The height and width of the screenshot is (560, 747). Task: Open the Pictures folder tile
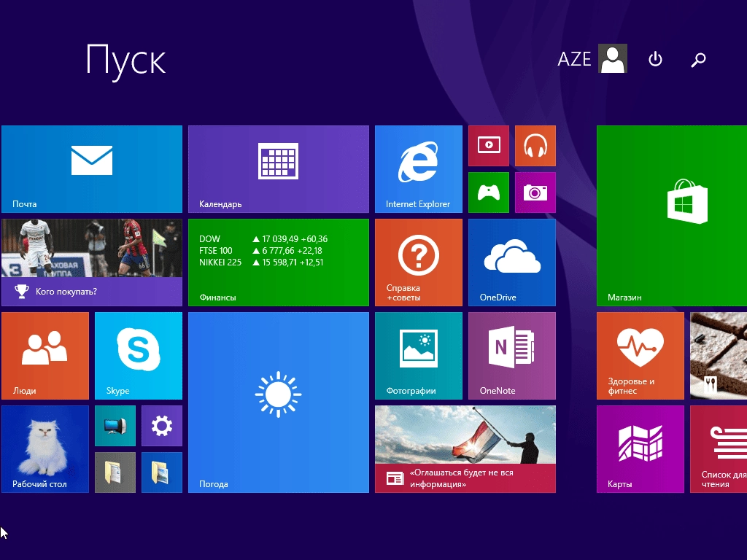point(162,472)
